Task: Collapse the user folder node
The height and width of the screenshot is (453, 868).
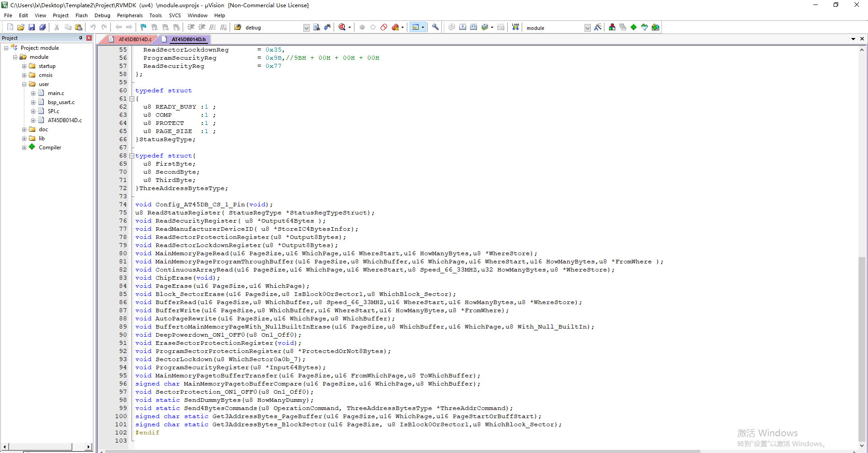Action: 24,84
